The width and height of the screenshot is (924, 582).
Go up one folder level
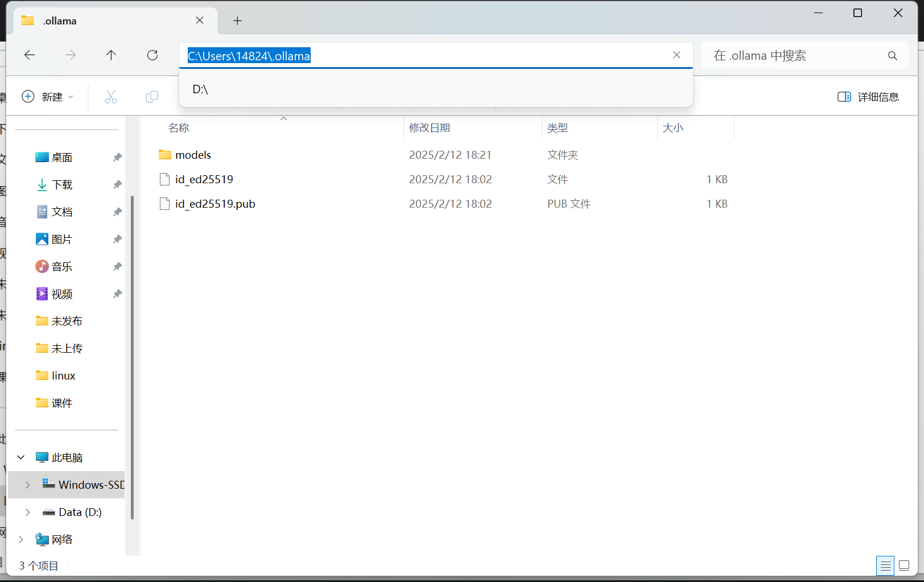pyautogui.click(x=111, y=55)
